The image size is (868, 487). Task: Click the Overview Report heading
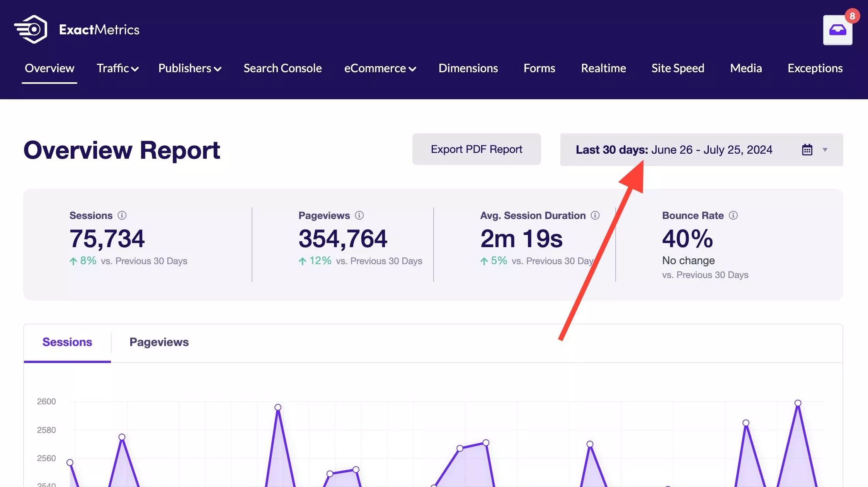click(x=122, y=150)
